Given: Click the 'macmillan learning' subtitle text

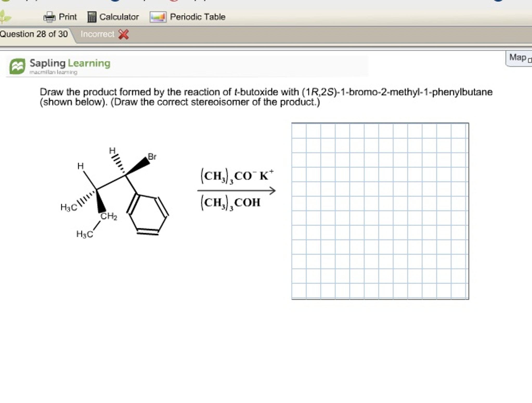Looking at the screenshot, I should click(53, 72).
